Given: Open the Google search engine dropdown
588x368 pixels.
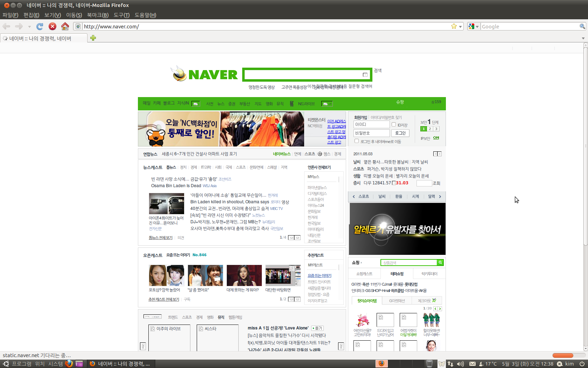Looking at the screenshot, I should click(x=474, y=27).
